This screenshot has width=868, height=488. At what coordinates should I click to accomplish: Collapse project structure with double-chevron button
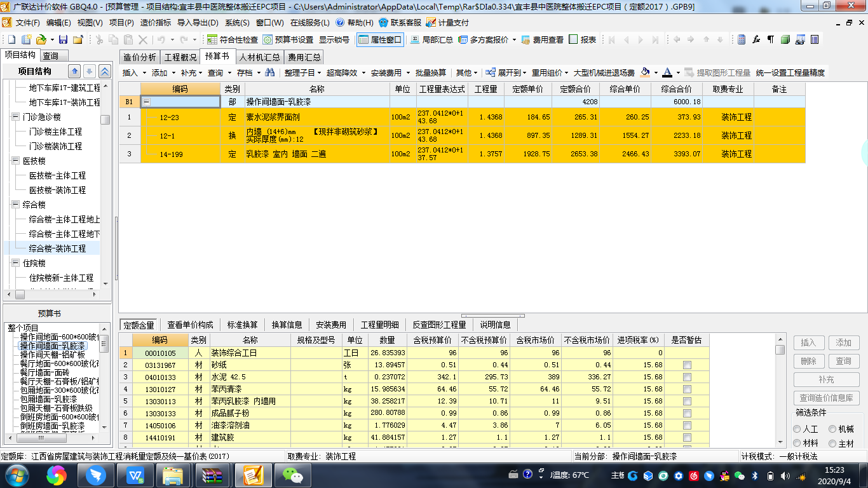click(105, 71)
